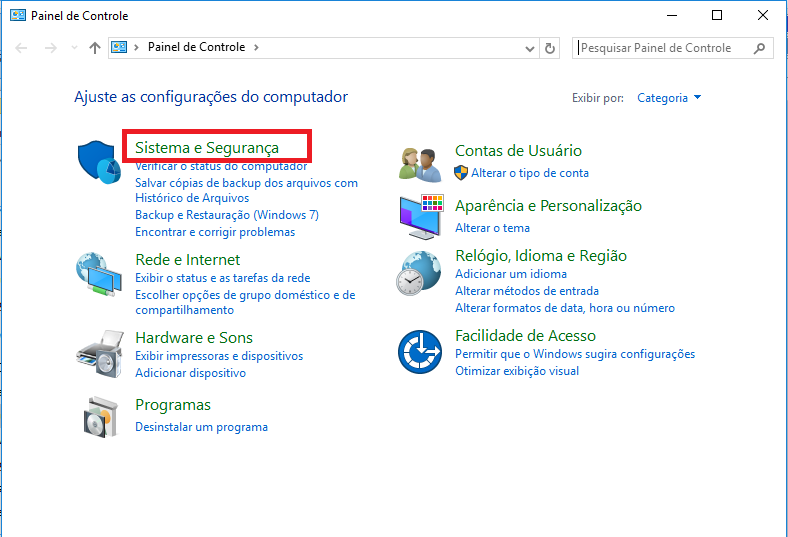
Task: Open Exibir impressoras e dispositivos
Action: point(219,356)
